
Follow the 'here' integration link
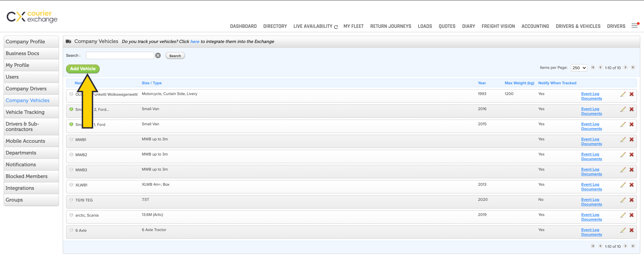click(x=195, y=42)
